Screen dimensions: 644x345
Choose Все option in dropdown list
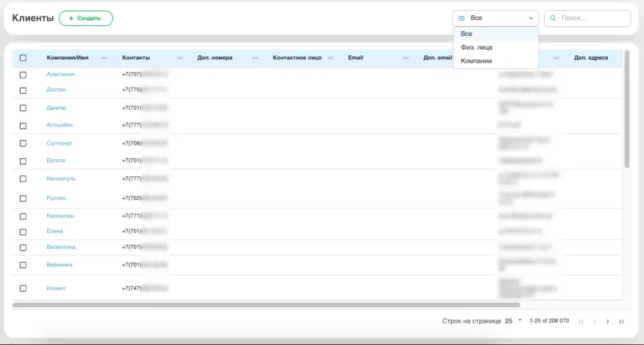[467, 34]
